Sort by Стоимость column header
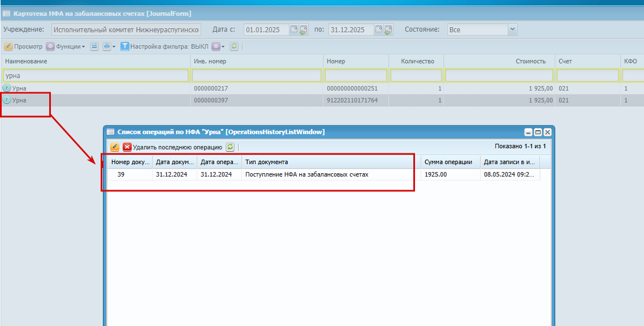 tap(499, 61)
